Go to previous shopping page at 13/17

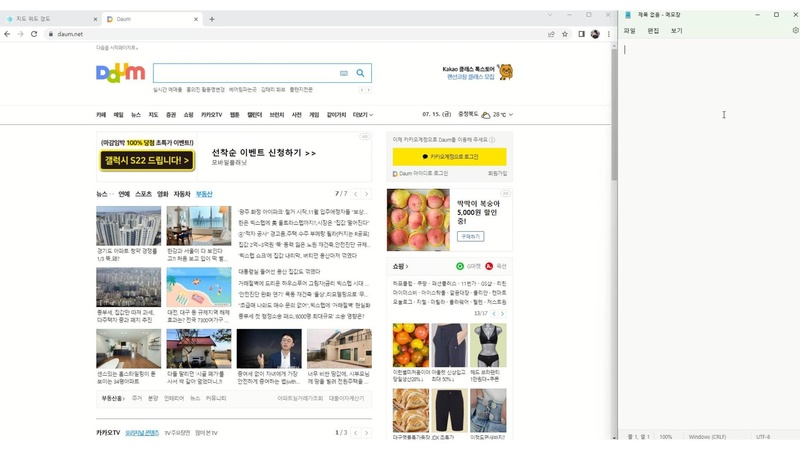click(x=494, y=313)
